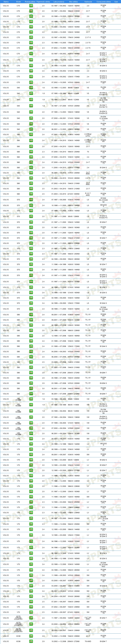
Task: Click the 'R 2.5 T AWD' cell
Action: (88, 194)
